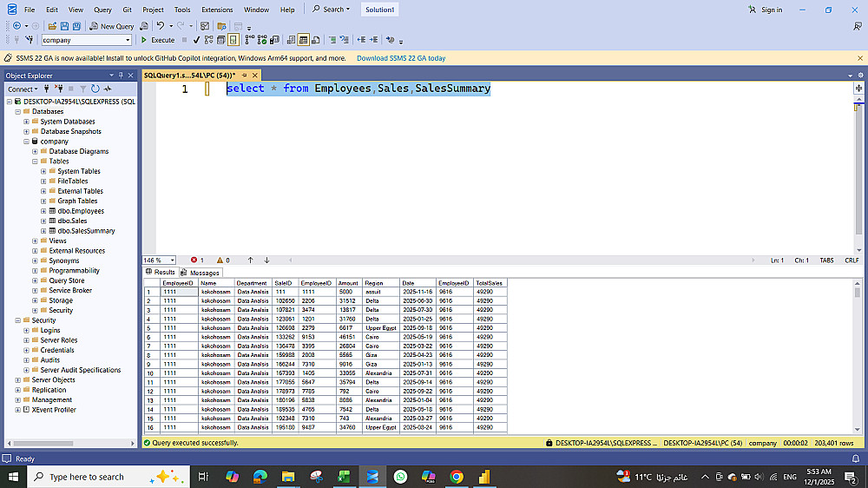
Task: Open the 146 % zoom level dropdown
Action: pyautogui.click(x=172, y=260)
